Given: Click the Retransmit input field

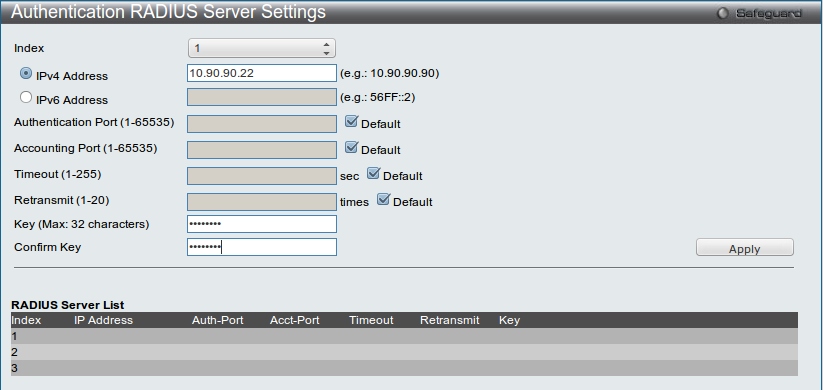Looking at the screenshot, I should 262,202.
